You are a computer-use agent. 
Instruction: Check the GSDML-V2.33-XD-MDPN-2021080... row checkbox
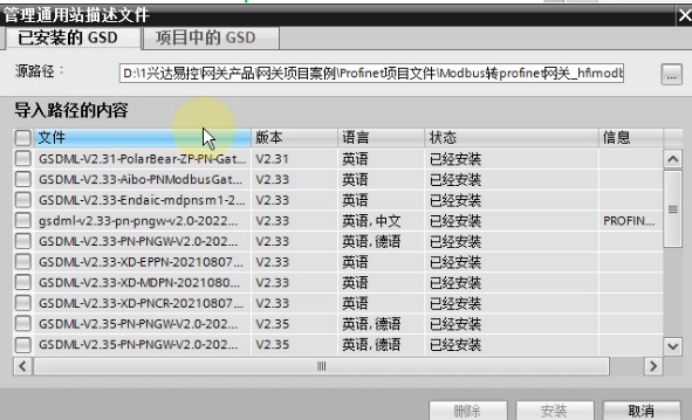tap(23, 282)
